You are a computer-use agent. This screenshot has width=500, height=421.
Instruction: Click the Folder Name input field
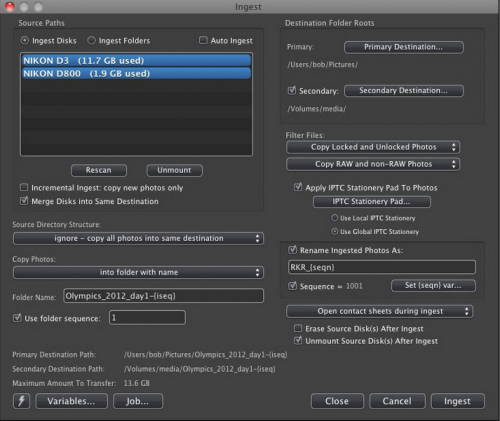[163, 296]
